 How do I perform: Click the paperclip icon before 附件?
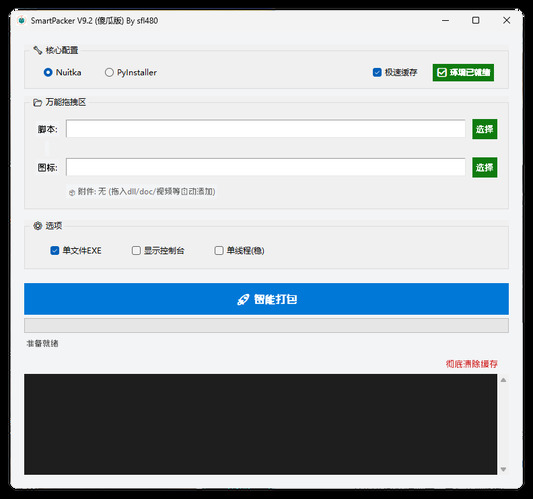72,192
